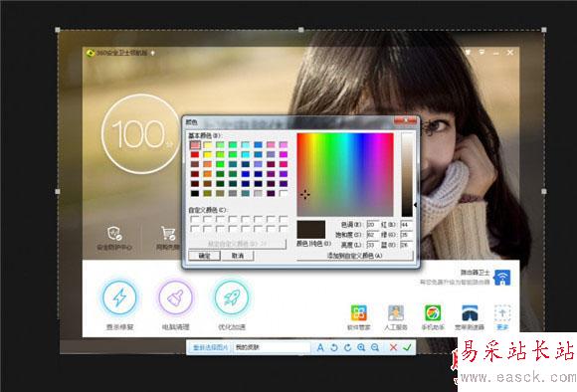Click the luminance slider bar
The image size is (577, 392).
coord(407,174)
